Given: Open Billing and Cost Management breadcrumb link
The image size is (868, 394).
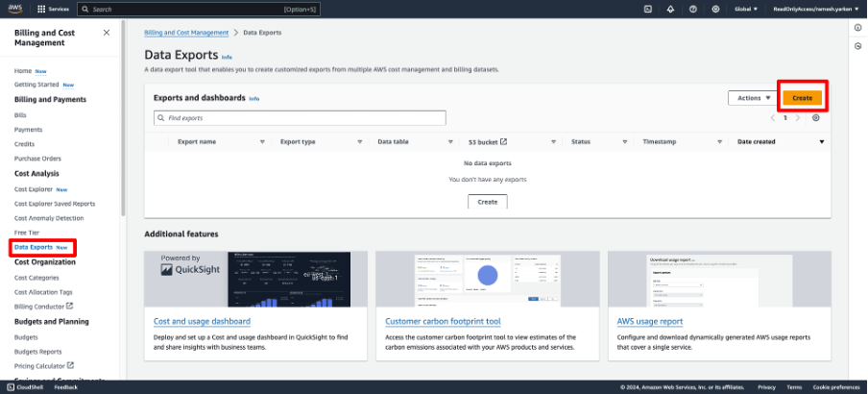Looking at the screenshot, I should tap(186, 33).
